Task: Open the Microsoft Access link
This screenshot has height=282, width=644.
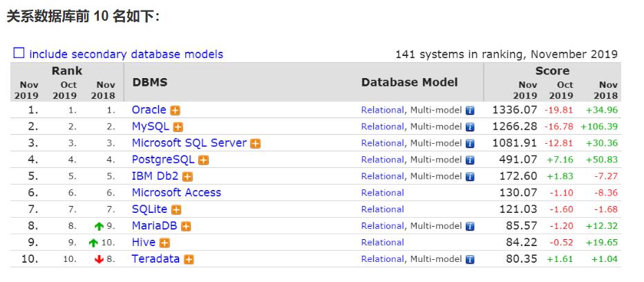Action: [x=176, y=192]
